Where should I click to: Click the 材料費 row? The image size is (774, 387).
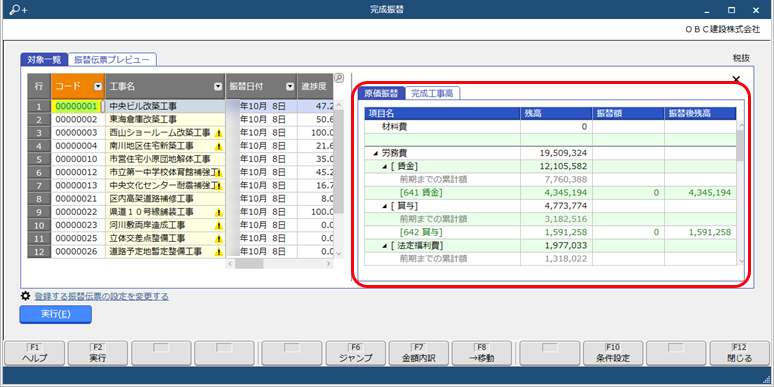click(x=550, y=127)
